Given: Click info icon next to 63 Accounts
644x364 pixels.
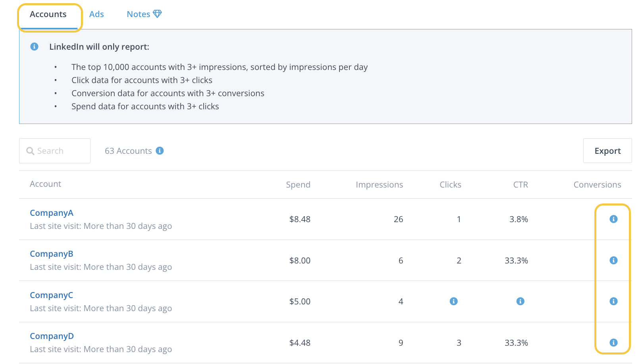Looking at the screenshot, I should 160,151.
